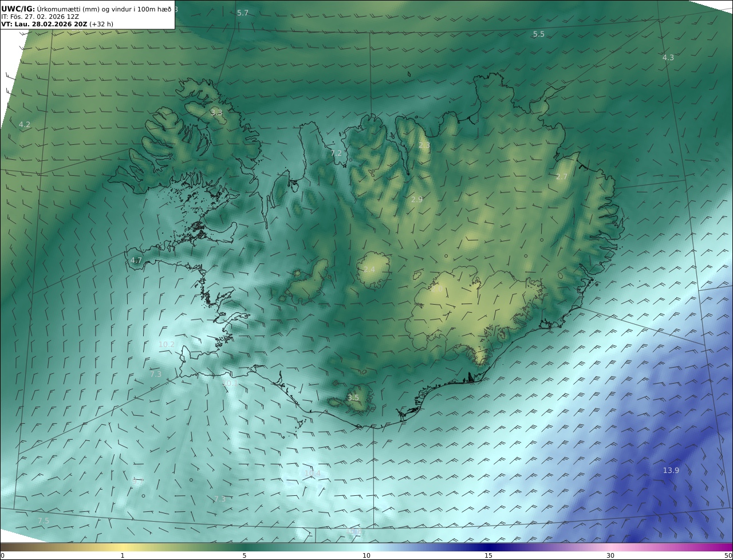
Task: Click the colorbar tick label 0
Action: 2,555
